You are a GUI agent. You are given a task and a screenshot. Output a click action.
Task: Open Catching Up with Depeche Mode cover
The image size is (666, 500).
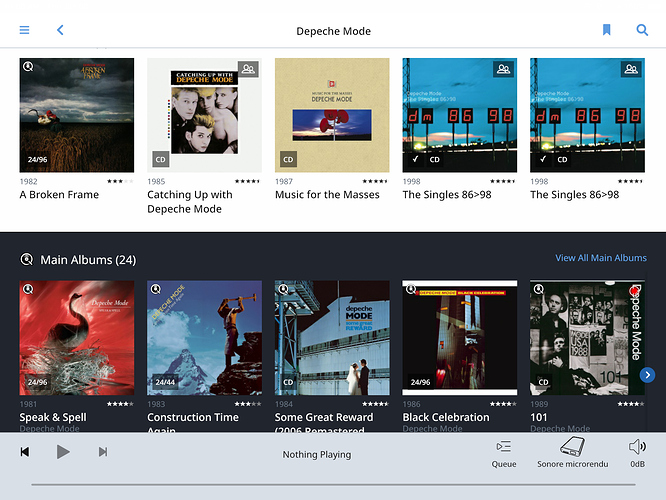pos(204,115)
